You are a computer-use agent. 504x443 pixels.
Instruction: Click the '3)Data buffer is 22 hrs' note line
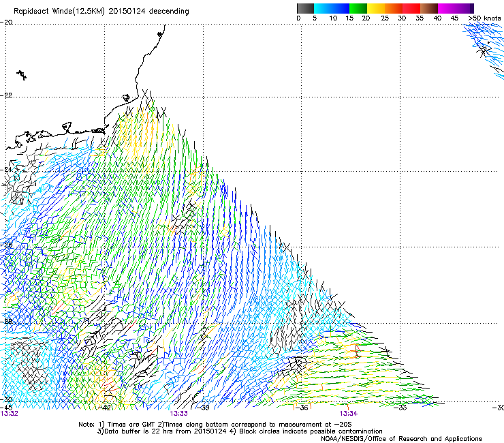(x=240, y=431)
